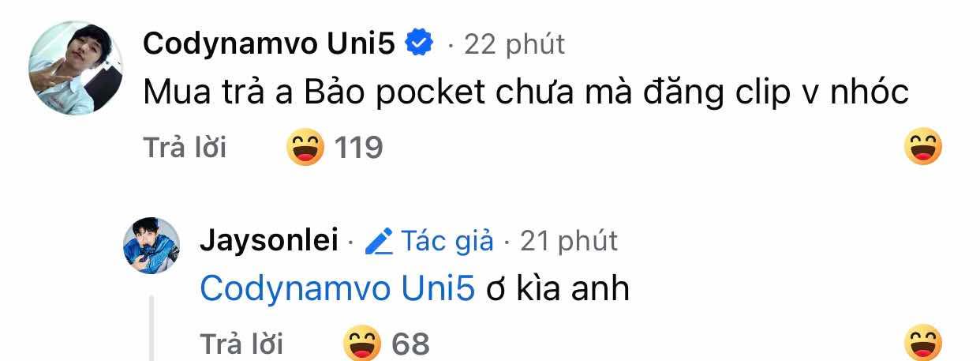The image size is (980, 361).
Task: Click Trả lời under Jaysonlei's reply
Action: click(241, 344)
